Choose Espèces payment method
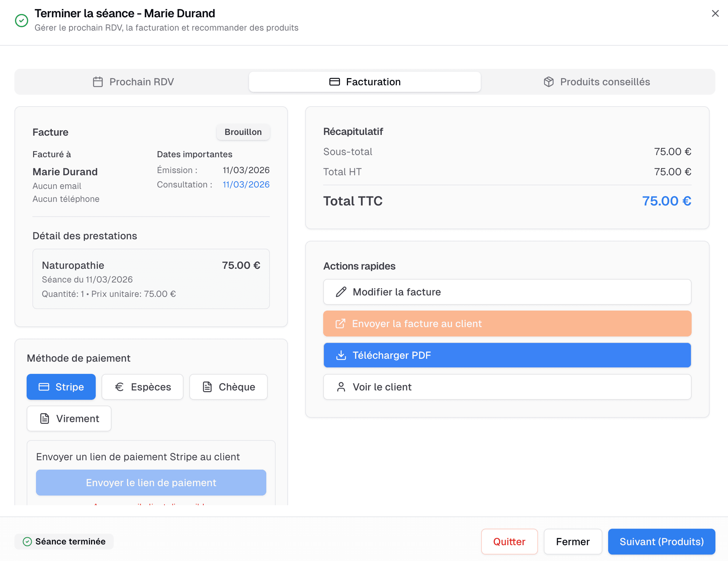The height and width of the screenshot is (561, 728). click(x=143, y=387)
